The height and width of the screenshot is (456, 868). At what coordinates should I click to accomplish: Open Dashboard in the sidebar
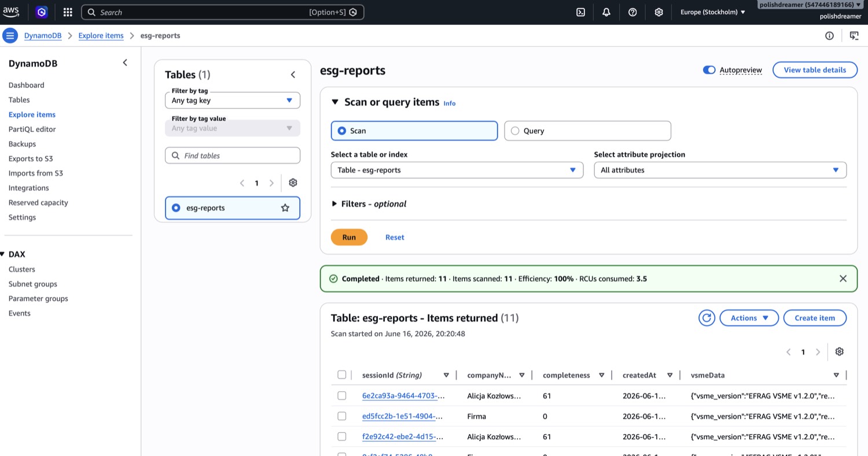tap(26, 85)
